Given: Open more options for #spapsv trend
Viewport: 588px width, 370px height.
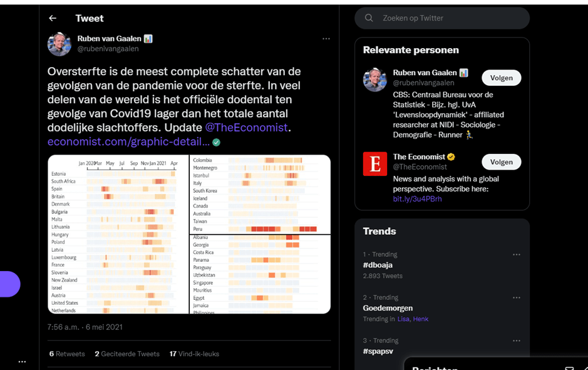Looking at the screenshot, I should [x=516, y=341].
